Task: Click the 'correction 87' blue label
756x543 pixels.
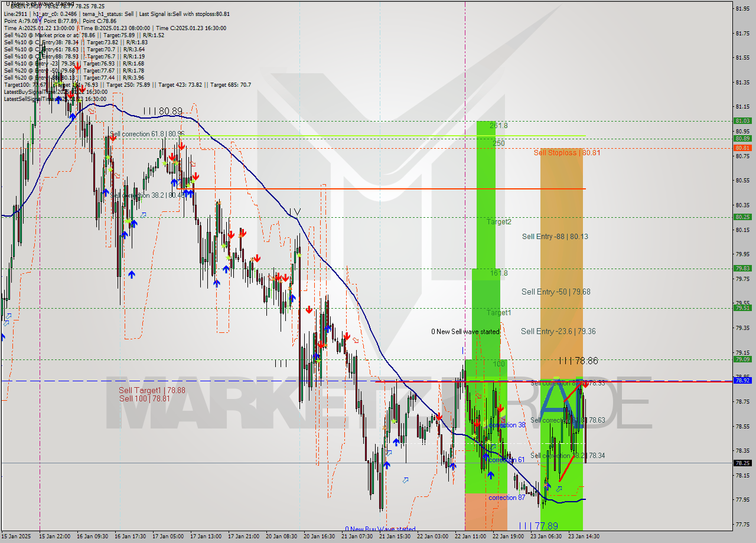Action: [x=507, y=498]
